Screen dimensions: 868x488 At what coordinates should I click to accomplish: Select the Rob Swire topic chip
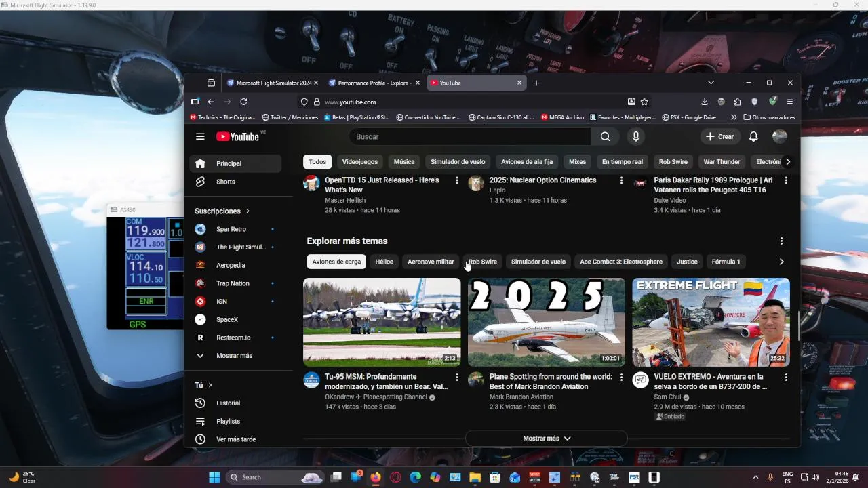[x=483, y=262]
